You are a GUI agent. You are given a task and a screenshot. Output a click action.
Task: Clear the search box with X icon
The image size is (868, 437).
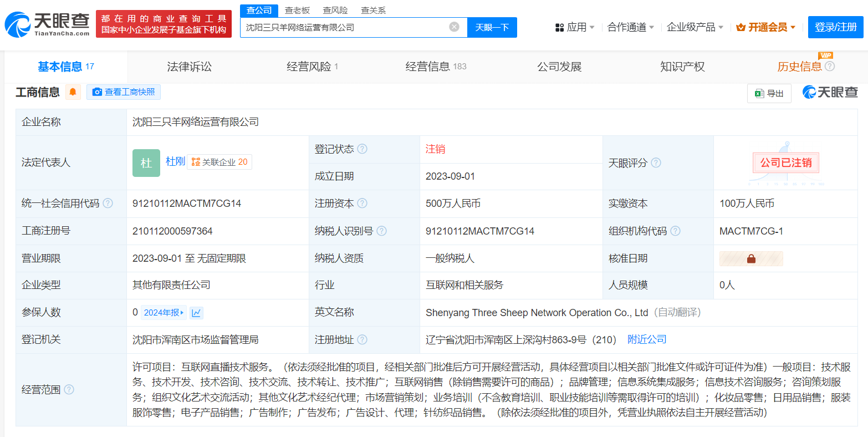point(454,27)
